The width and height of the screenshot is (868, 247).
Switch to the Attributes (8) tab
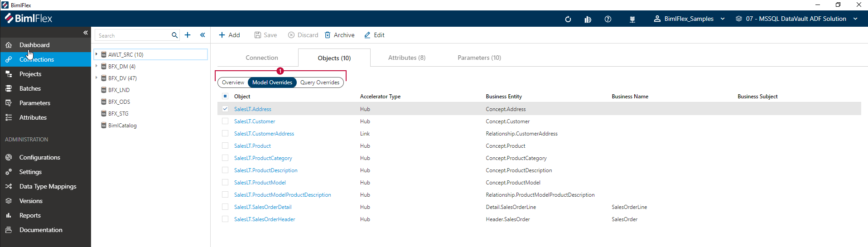tap(406, 58)
